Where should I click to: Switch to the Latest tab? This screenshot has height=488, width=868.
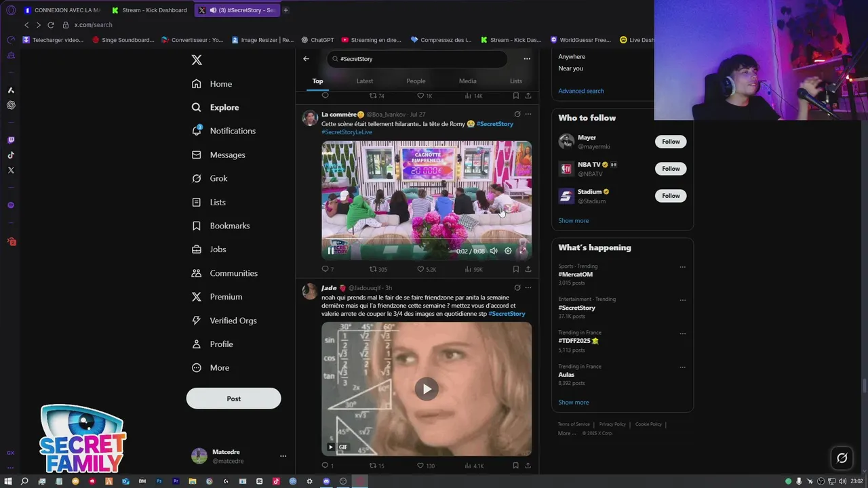[365, 81]
